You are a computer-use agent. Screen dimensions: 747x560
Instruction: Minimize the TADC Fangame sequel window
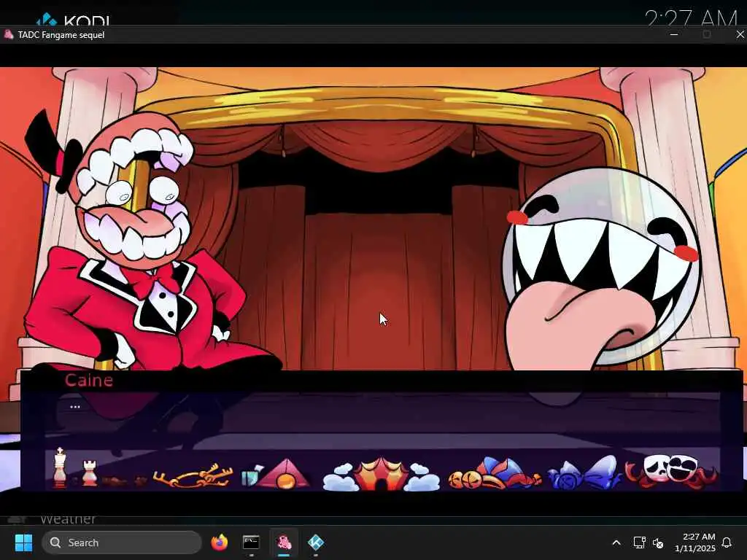[x=673, y=34]
